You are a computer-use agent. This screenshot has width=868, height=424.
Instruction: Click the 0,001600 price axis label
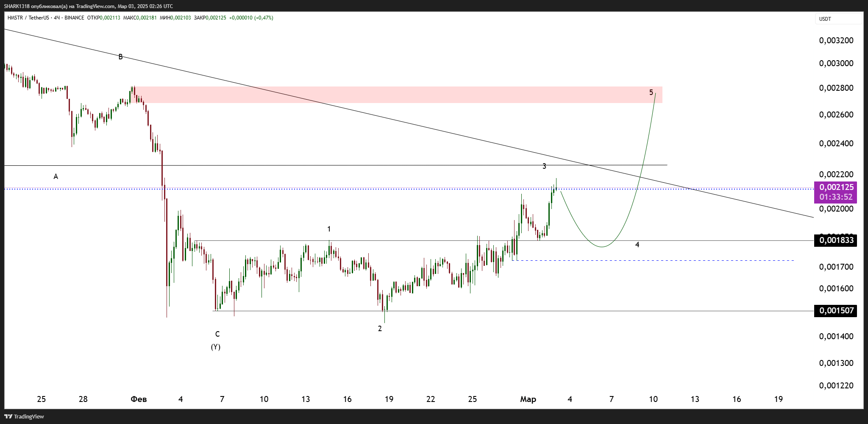[836, 288]
